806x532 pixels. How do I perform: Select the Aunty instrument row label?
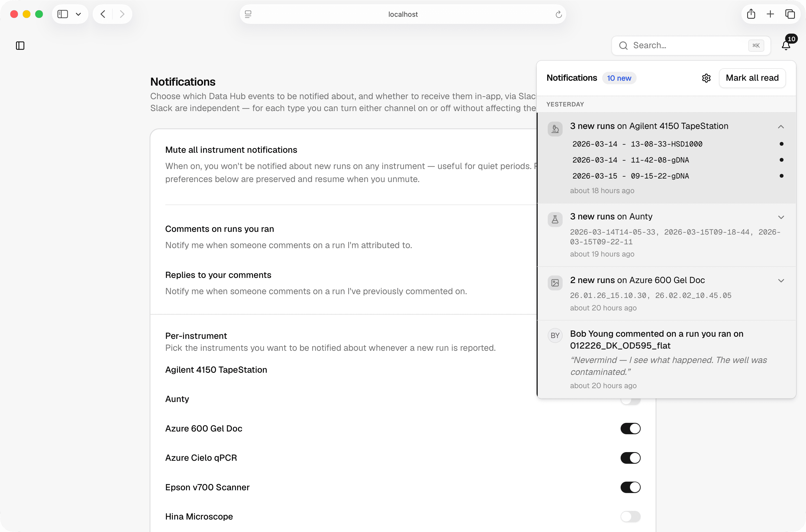coord(177,399)
